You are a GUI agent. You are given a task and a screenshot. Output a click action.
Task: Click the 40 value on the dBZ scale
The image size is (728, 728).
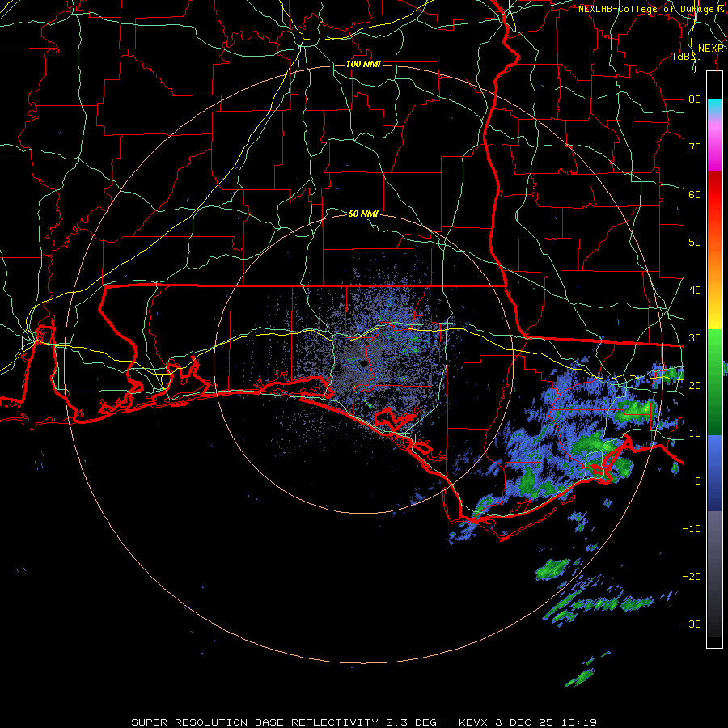click(695, 290)
